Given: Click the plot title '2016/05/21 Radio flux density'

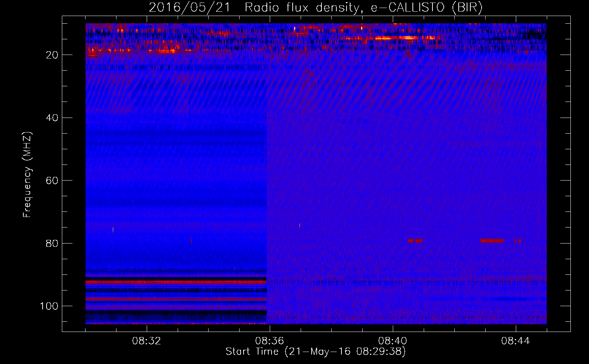Looking at the screenshot, I should 254,8.
